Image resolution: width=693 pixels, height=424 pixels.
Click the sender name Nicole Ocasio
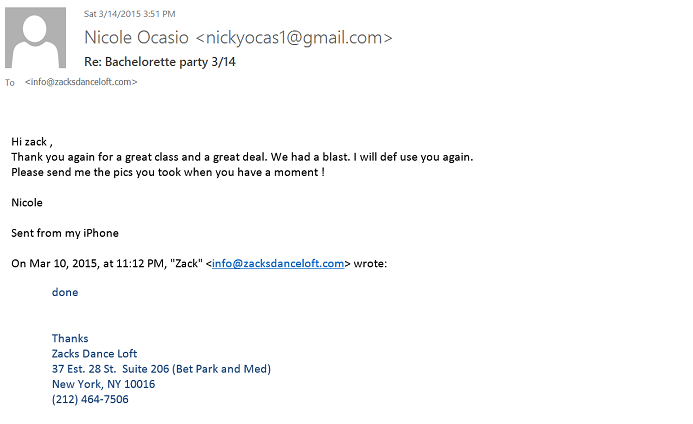(137, 38)
